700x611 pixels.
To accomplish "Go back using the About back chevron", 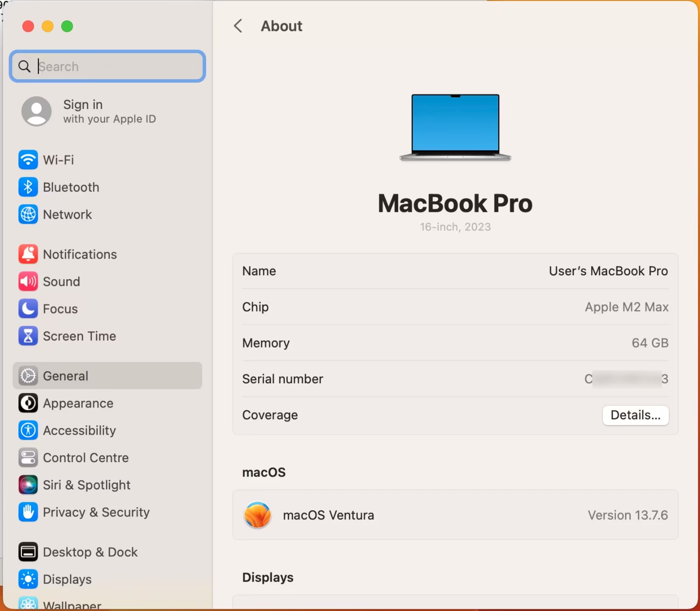I will click(238, 26).
